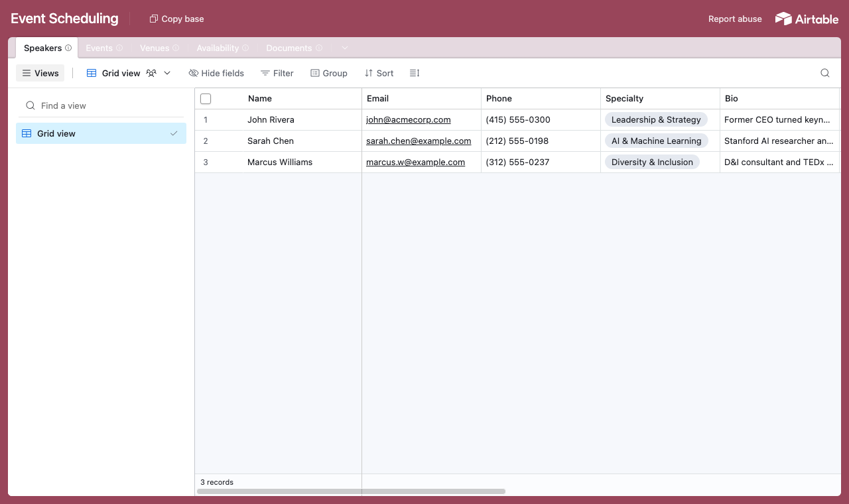Click info icon beside Speakers tab
Viewport: 849px width, 504px height.
point(68,48)
